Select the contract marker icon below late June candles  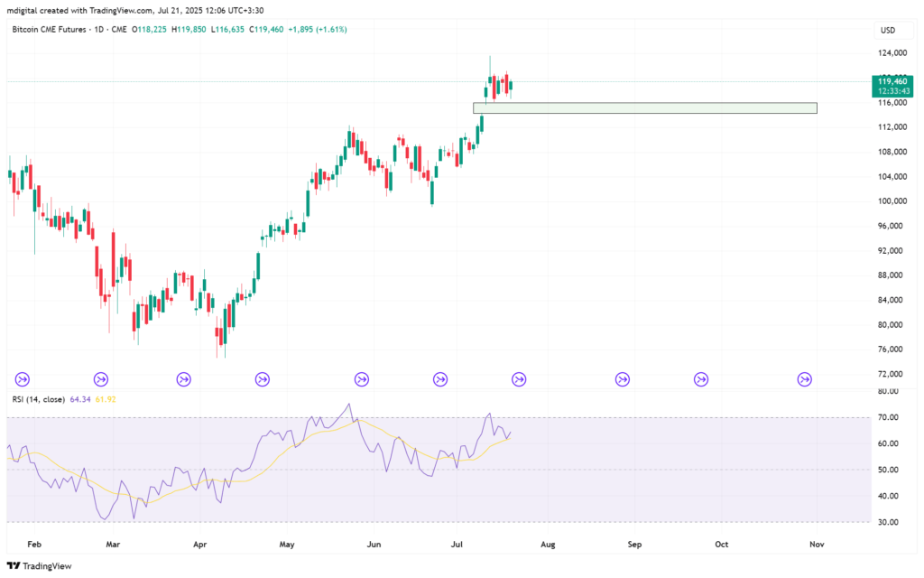[440, 379]
